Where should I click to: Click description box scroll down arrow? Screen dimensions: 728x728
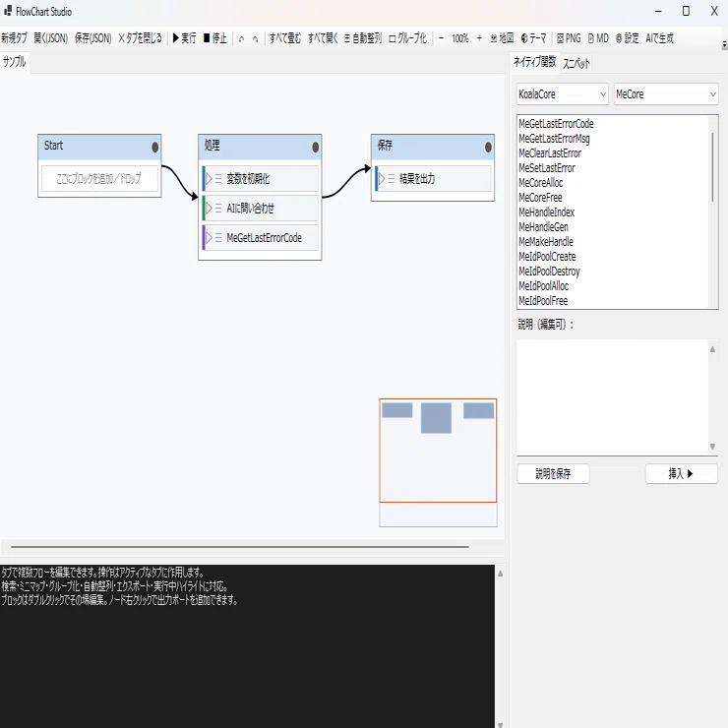click(712, 447)
